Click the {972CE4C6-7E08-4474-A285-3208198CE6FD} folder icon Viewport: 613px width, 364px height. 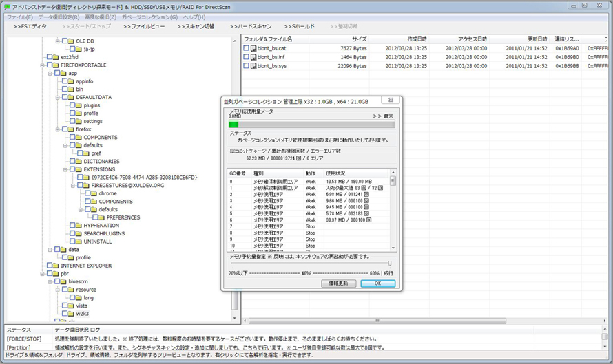[x=86, y=177]
